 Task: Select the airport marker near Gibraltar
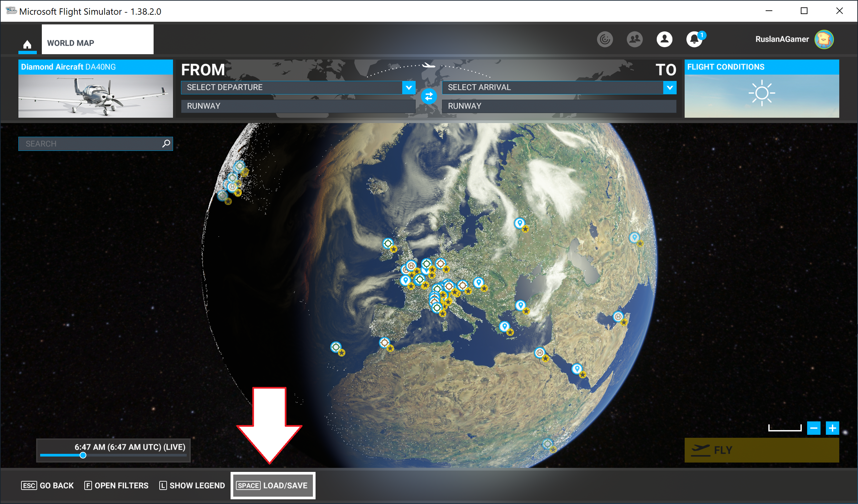(384, 342)
